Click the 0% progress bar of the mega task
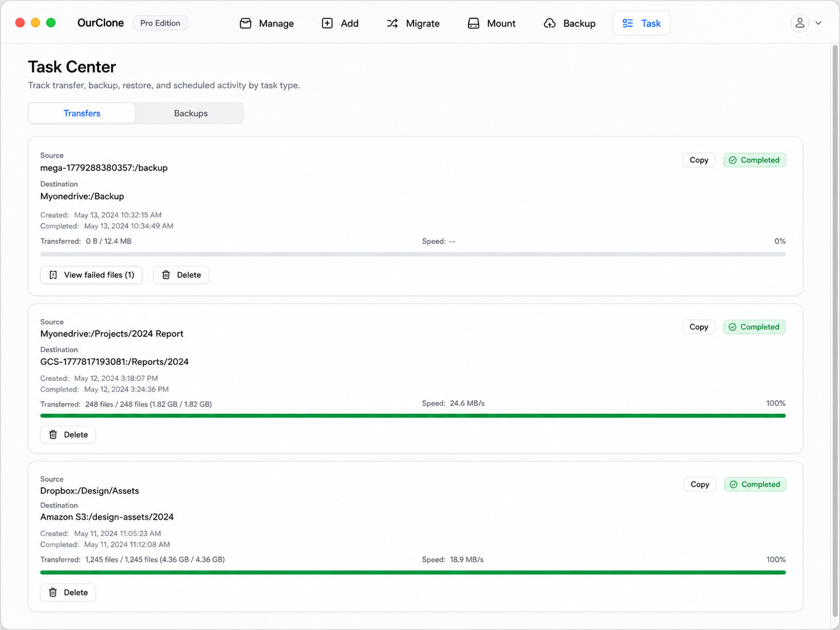The image size is (840, 630). pos(413,254)
